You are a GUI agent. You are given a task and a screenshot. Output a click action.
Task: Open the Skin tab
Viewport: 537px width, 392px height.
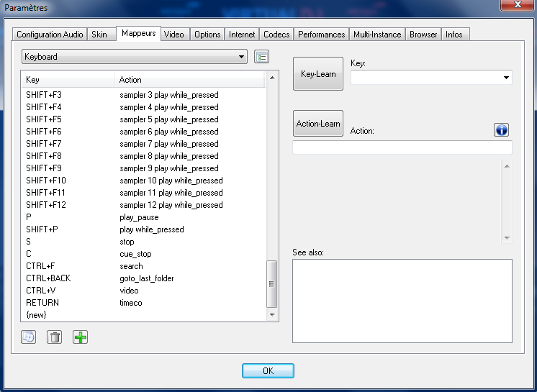click(99, 35)
